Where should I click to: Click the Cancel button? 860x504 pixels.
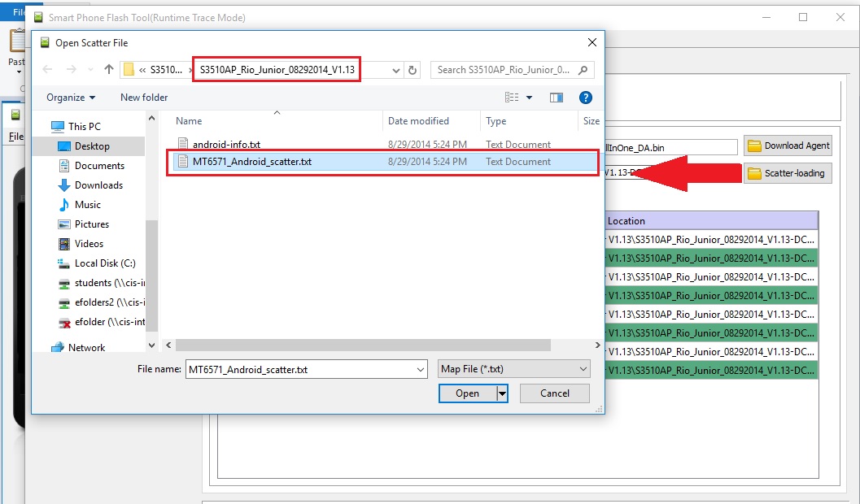pos(555,393)
